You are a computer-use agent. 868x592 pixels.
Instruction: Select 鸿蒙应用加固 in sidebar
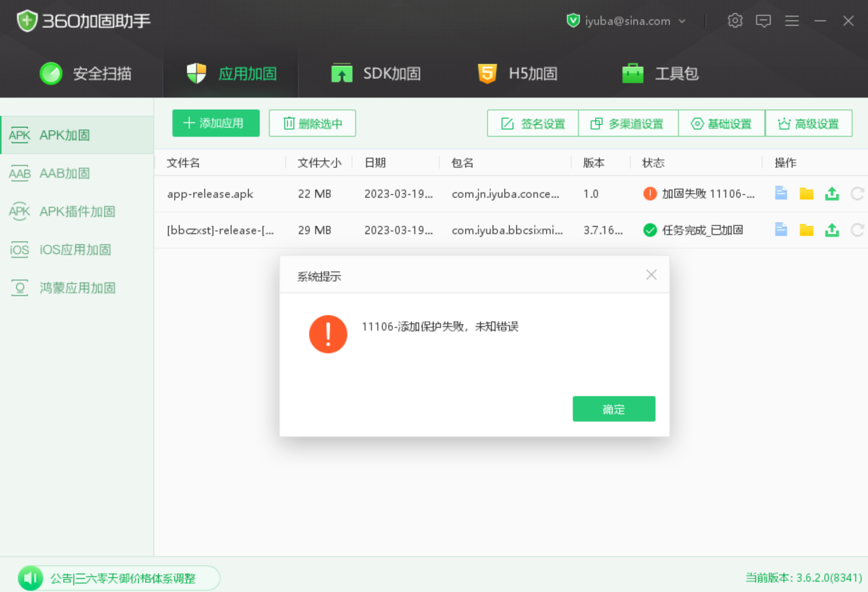[x=77, y=288]
